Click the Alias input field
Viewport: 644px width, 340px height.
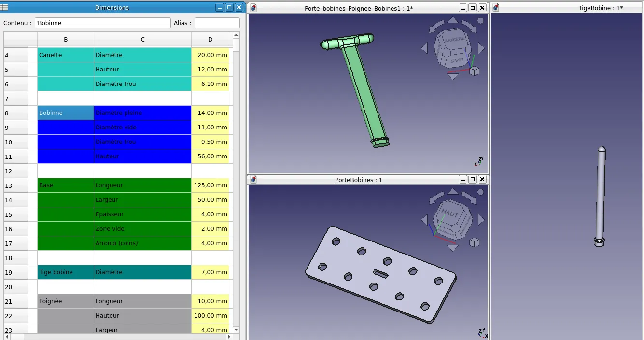217,23
